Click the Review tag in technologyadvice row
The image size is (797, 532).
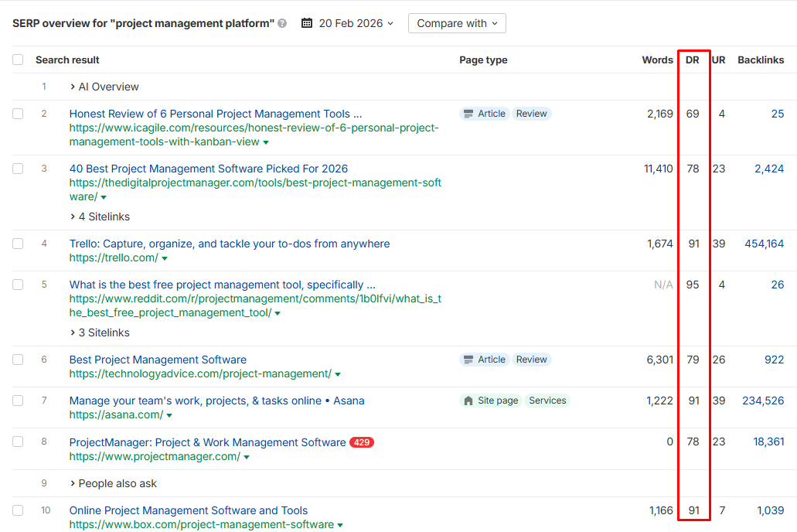pyautogui.click(x=531, y=360)
